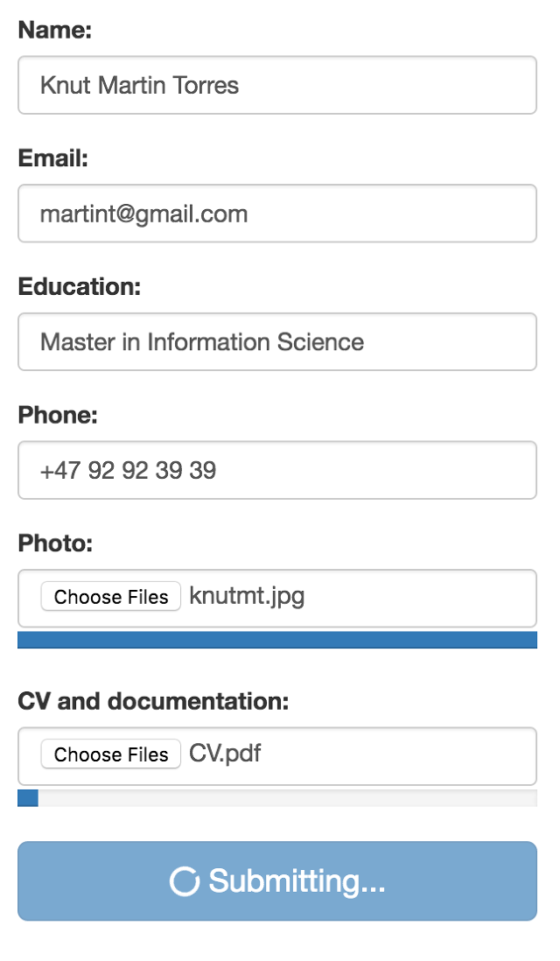Select the Email field containing martint@gmail.com
The height and width of the screenshot is (961, 560).
(276, 214)
